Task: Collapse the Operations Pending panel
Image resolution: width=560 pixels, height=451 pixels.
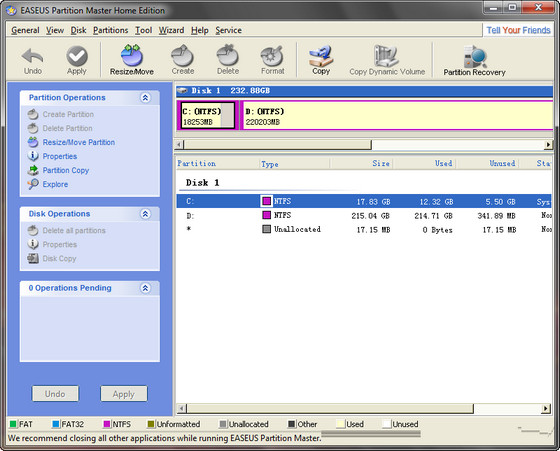Action: coord(145,288)
